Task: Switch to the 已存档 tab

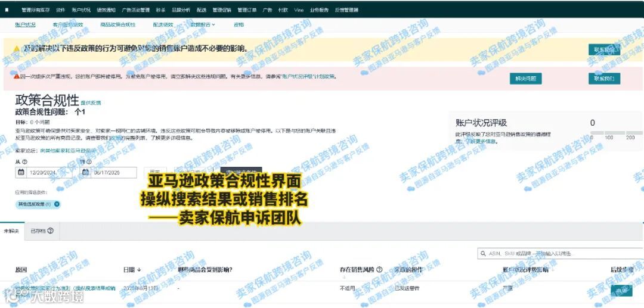Action: [42, 231]
